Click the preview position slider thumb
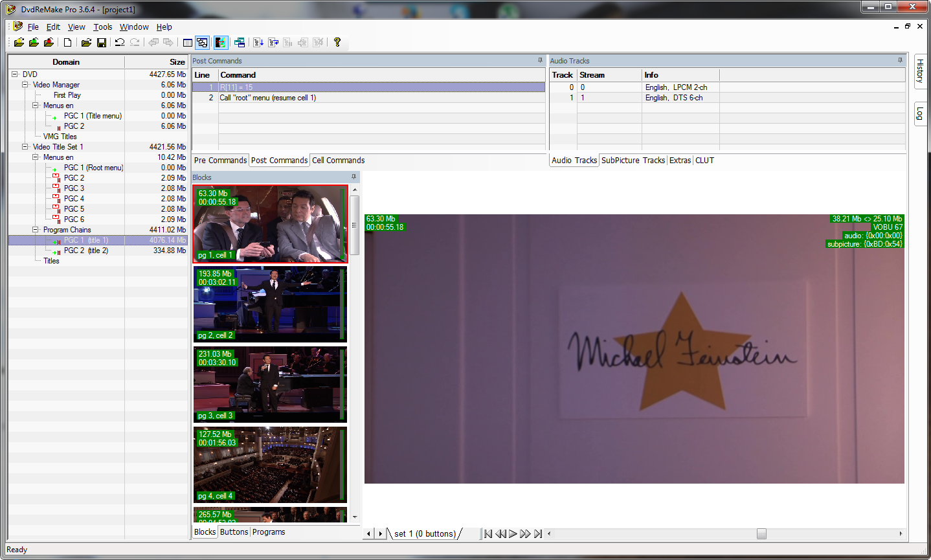The image size is (931, 560). (761, 534)
